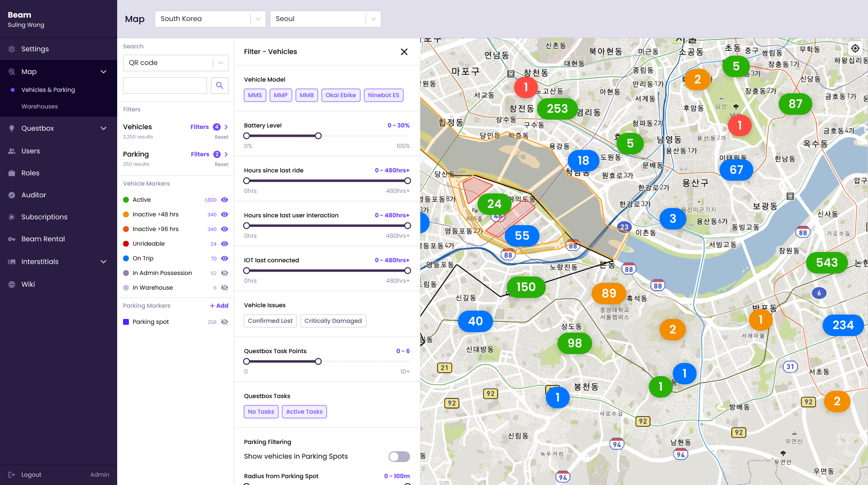The image size is (868, 485).
Task: Click Questbox Task Points slider right handle
Action: tap(318, 361)
